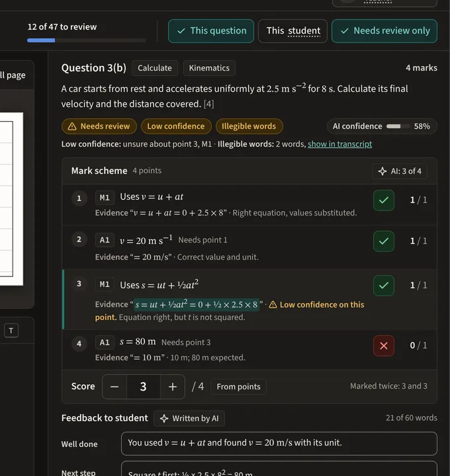Click the sparkle icon in AI: 3 of 4

[x=382, y=171]
